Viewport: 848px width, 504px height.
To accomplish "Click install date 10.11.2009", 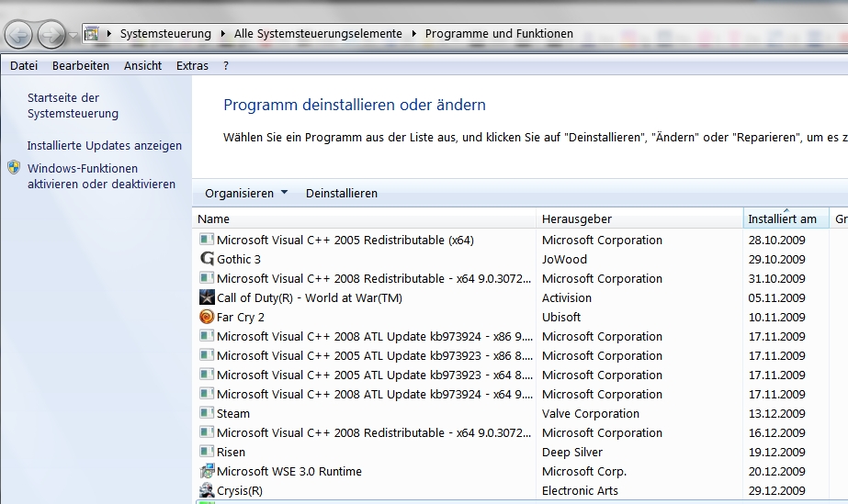I will (776, 317).
